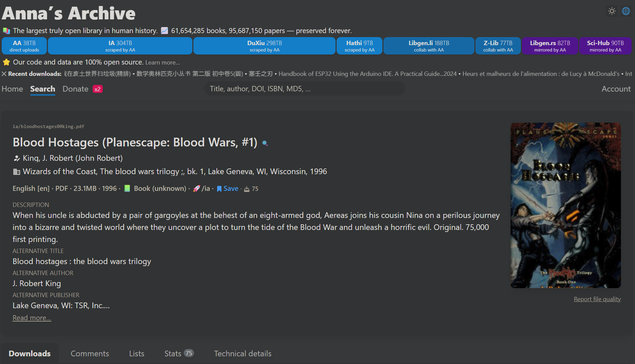Image resolution: width=635 pixels, height=364 pixels.
Task: Switch to the Stats tab
Action: 179,354
